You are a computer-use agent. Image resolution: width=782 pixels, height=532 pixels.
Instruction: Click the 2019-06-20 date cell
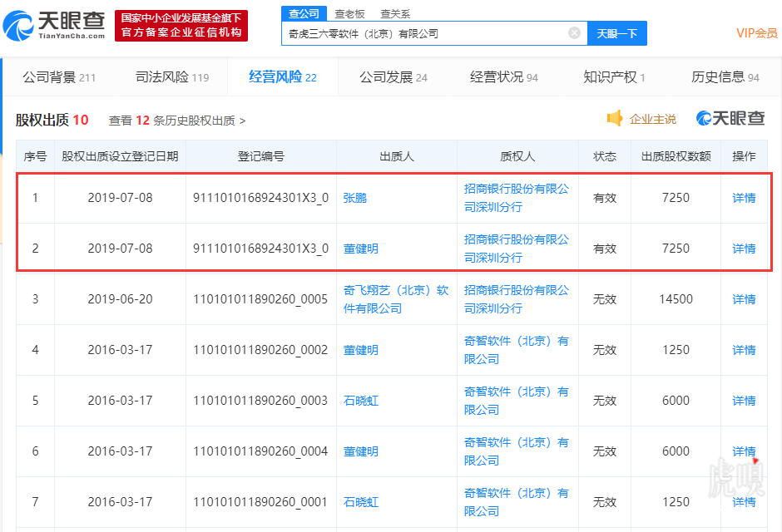(x=120, y=299)
